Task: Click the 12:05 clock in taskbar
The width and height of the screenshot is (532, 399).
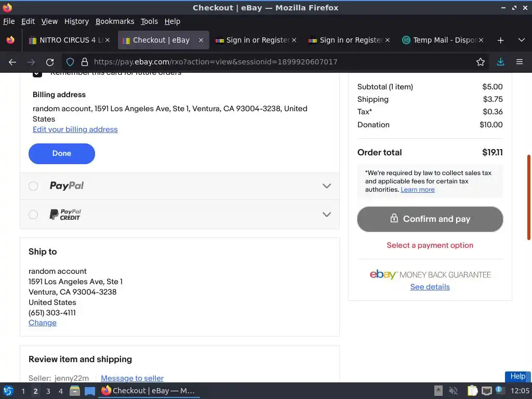Action: tap(520, 391)
